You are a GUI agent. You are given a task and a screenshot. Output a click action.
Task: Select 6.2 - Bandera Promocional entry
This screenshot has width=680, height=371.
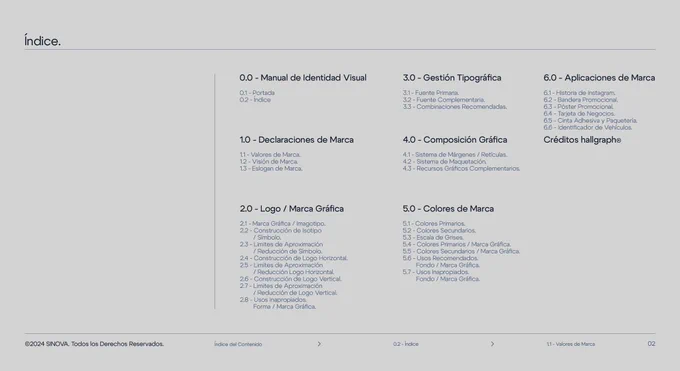[x=581, y=99]
